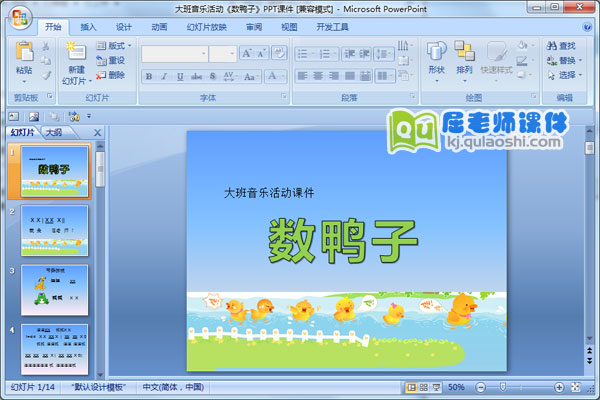Open the Developer (开发工具) ribbon tab
Screen dimensions: 600x400
[x=332, y=27]
